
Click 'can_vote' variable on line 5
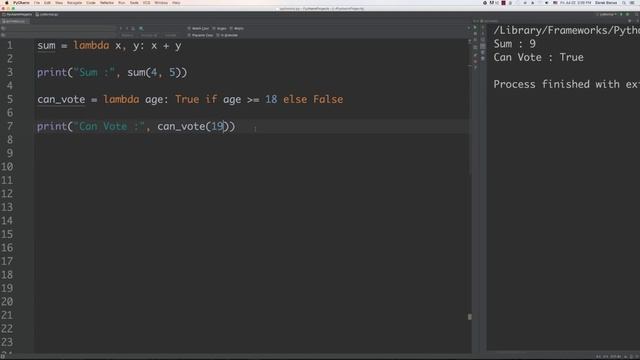(61, 100)
